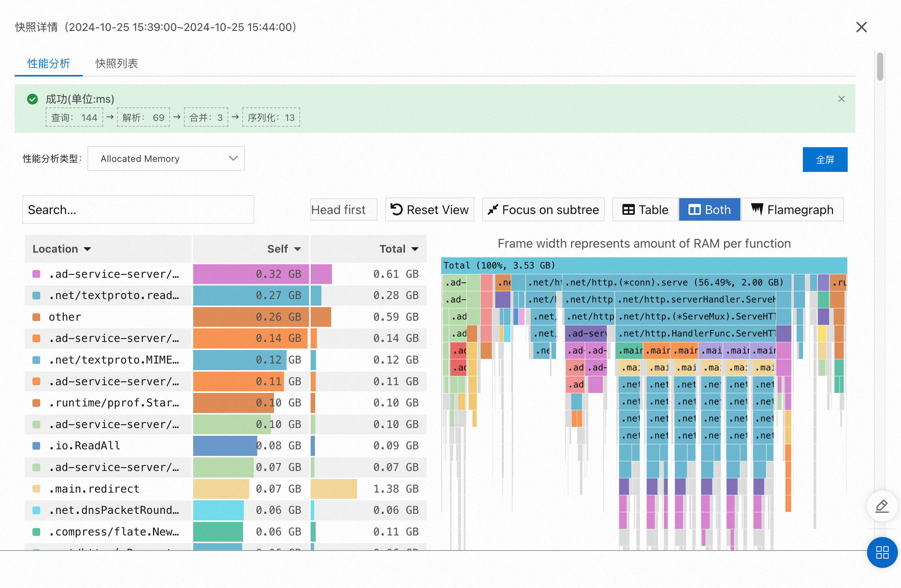Click the Focus on subtree arrows icon

tap(493, 209)
